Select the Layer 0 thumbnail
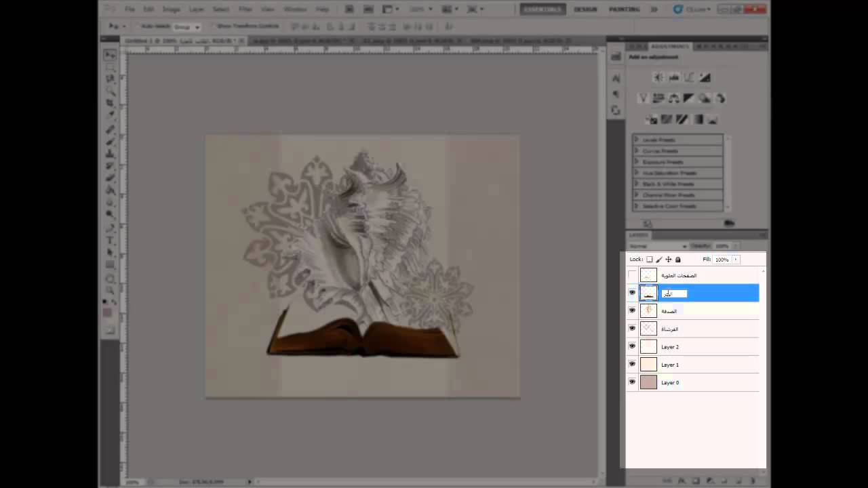 coord(649,382)
